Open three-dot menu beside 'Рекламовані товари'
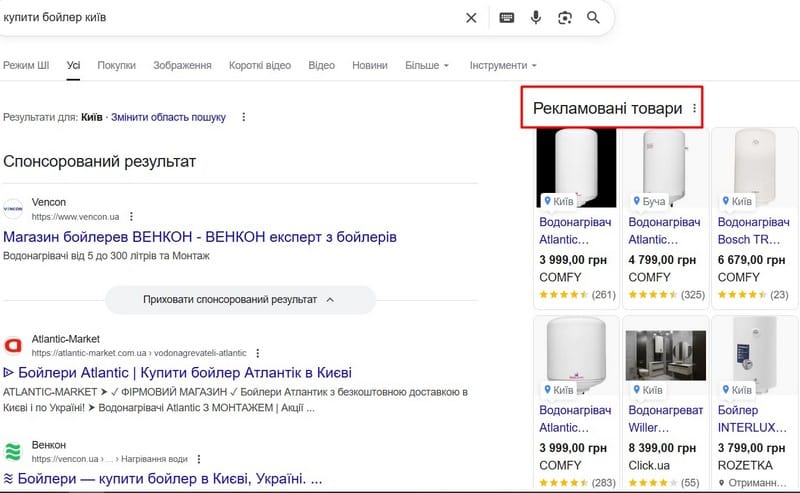 [694, 108]
